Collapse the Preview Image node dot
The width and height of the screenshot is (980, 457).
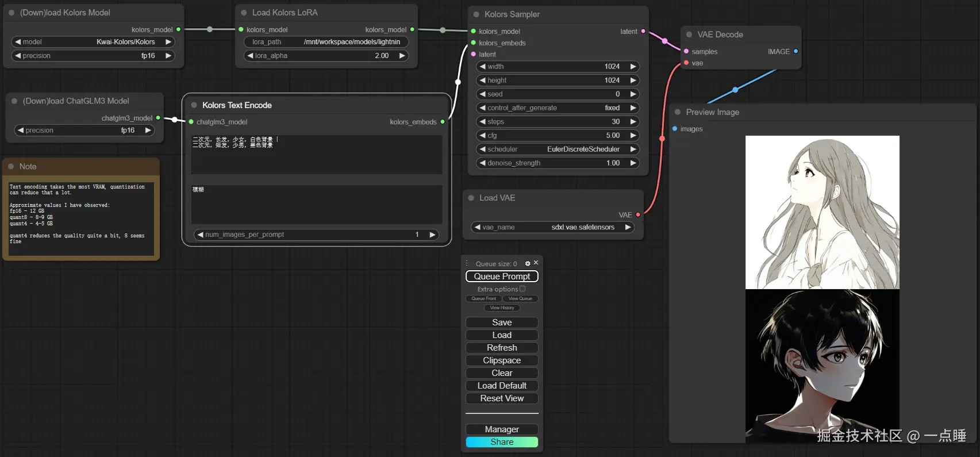[678, 112]
